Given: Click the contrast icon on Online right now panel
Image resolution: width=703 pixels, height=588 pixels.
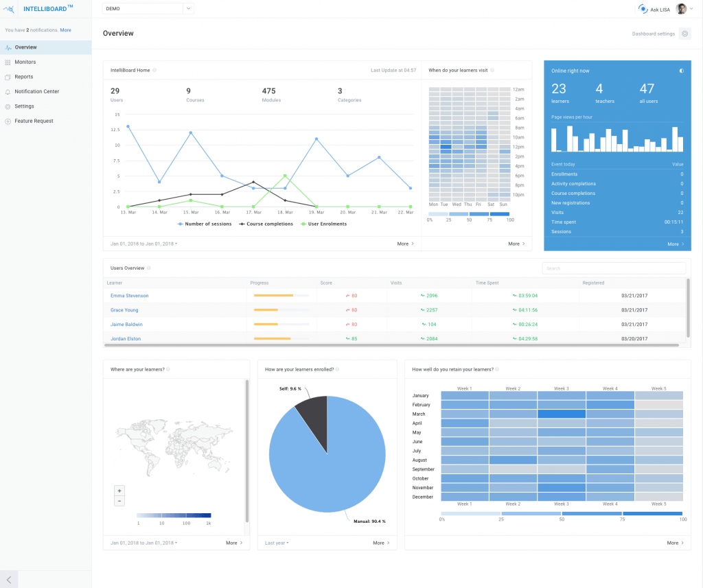Looking at the screenshot, I should 681,71.
